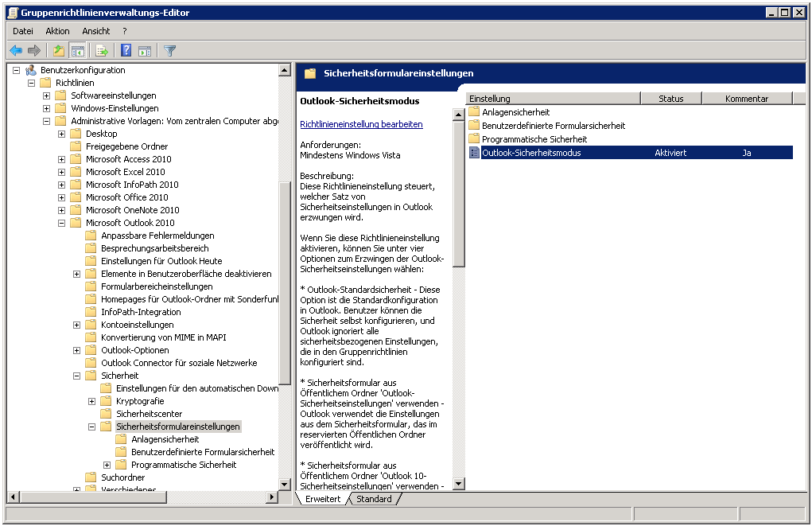This screenshot has width=812, height=526.
Task: Click the folder icon beside Konvertierung von MIME in MAPI
Action: point(91,337)
